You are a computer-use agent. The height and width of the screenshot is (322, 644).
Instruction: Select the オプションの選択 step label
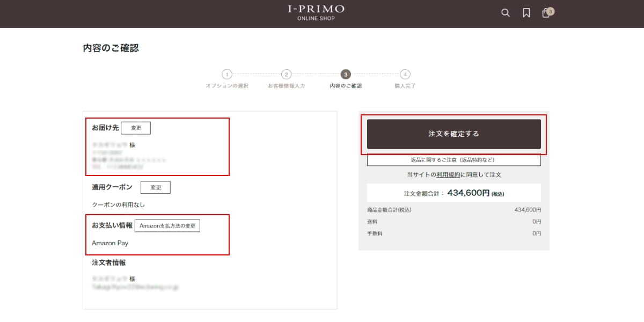pos(227,86)
